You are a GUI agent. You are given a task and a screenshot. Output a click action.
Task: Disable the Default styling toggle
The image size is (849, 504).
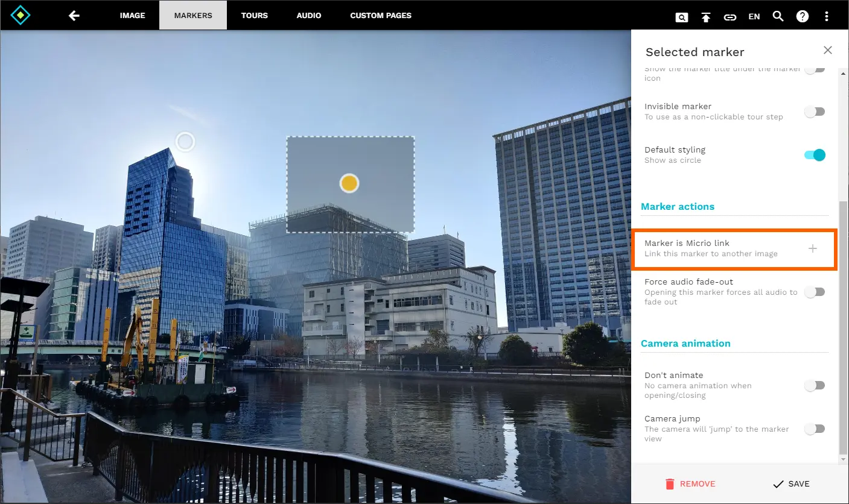[815, 155]
